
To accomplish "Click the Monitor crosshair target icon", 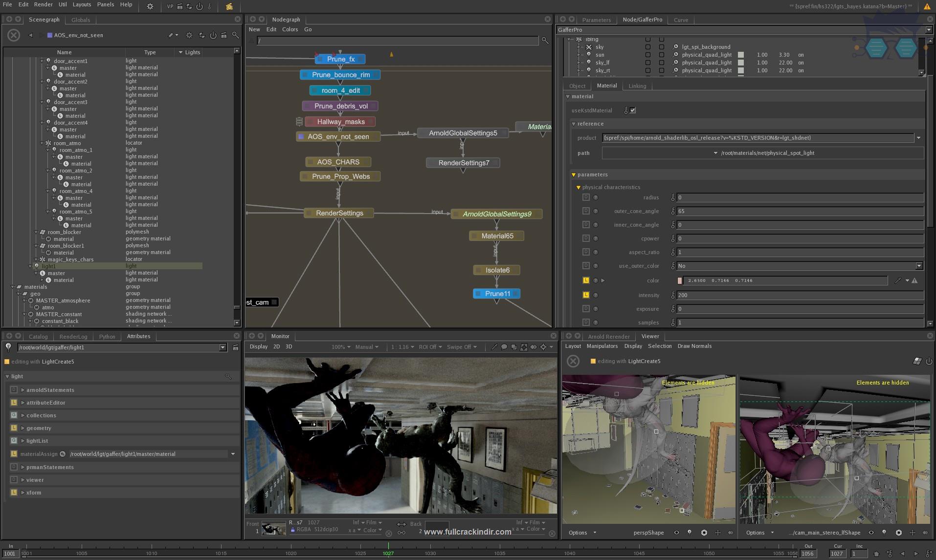I will point(543,347).
